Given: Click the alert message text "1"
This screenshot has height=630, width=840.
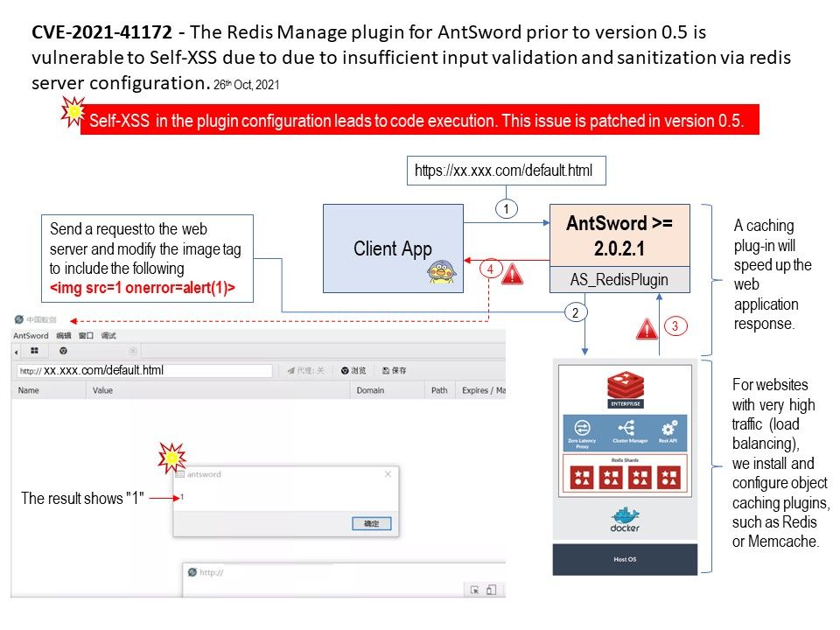Looking at the screenshot, I should (182, 497).
